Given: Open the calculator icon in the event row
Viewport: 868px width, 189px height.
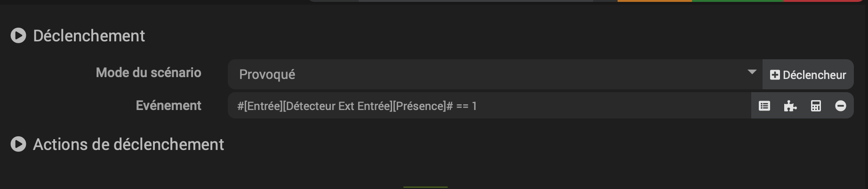Looking at the screenshot, I should click(816, 106).
